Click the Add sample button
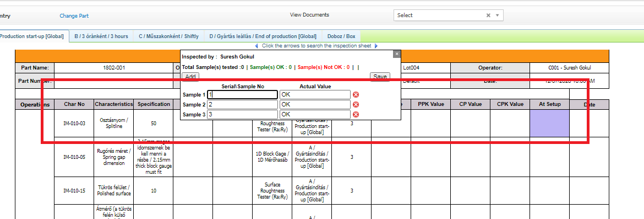The image size is (644, 219). point(190,77)
